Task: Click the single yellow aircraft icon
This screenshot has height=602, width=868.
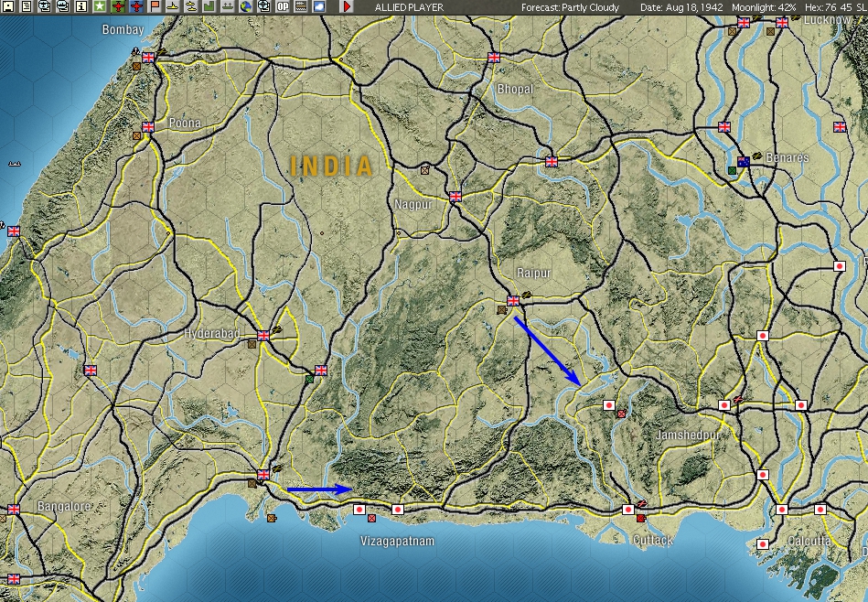Action: [x=173, y=6]
